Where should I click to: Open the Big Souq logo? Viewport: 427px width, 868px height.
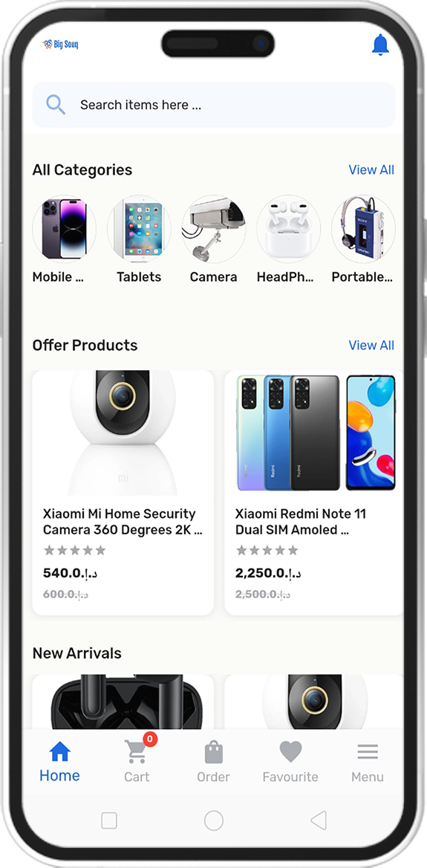point(60,45)
